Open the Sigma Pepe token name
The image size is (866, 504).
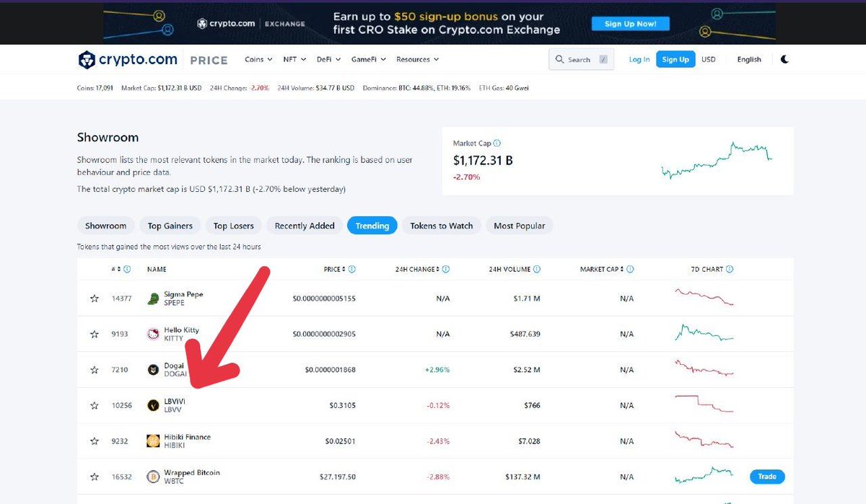[183, 294]
